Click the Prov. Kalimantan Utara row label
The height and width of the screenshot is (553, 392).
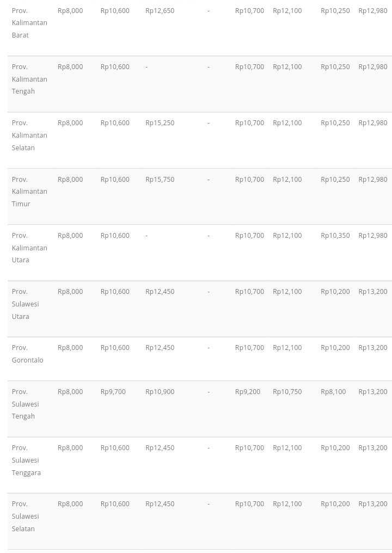(x=29, y=248)
